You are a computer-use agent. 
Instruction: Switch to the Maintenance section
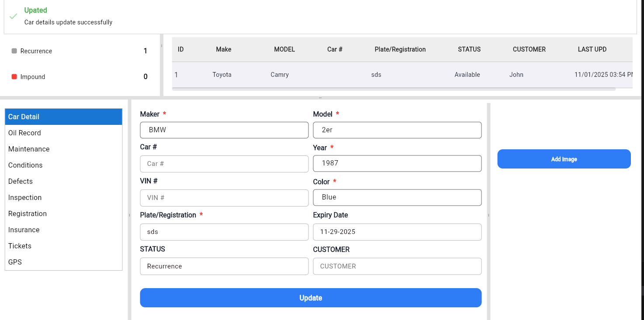coord(29,149)
